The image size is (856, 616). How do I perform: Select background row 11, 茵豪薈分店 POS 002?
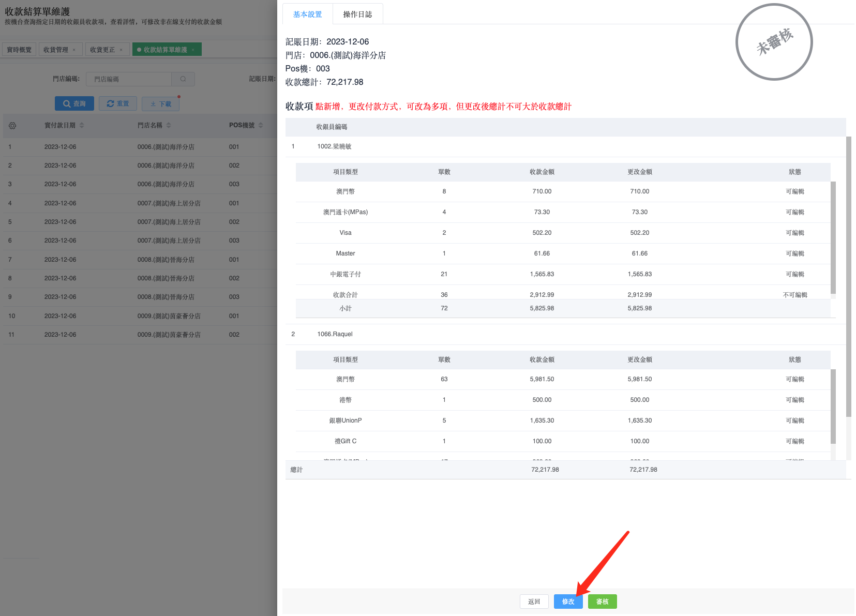tap(140, 335)
